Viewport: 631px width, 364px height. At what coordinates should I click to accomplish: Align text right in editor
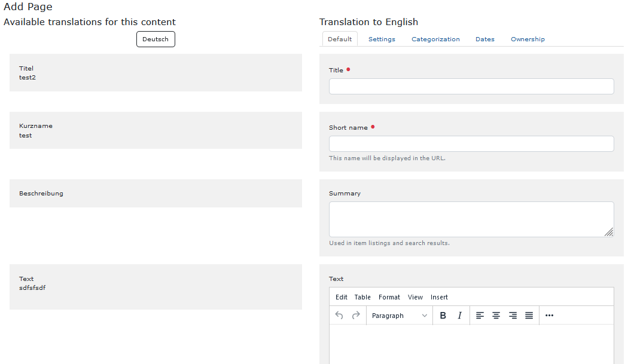(x=513, y=316)
